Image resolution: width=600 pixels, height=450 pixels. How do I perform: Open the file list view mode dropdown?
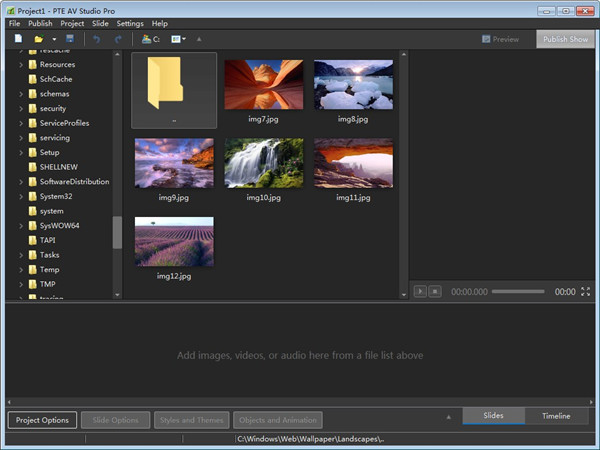(x=178, y=39)
